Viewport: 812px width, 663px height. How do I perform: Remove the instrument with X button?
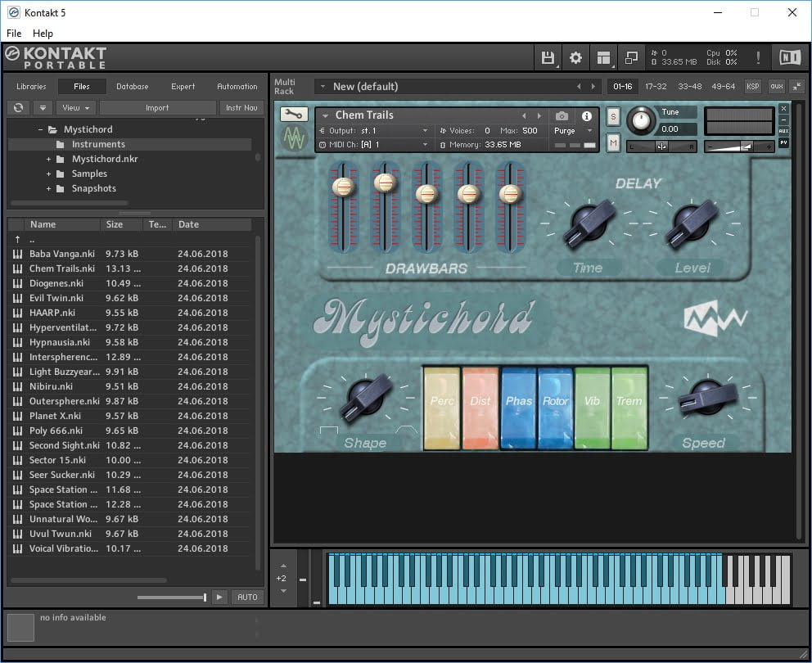[x=783, y=109]
